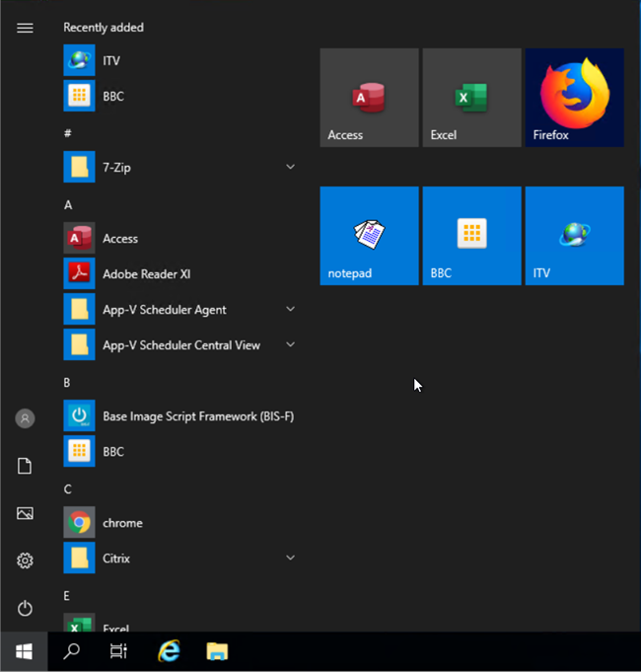Open Documents from the Start sidebar

pyautogui.click(x=25, y=466)
